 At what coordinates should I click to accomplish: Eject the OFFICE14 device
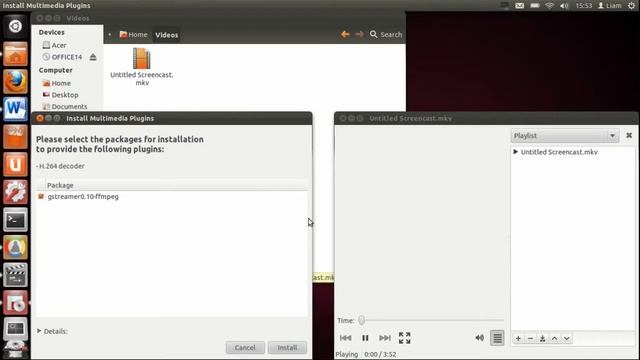pos(93,57)
